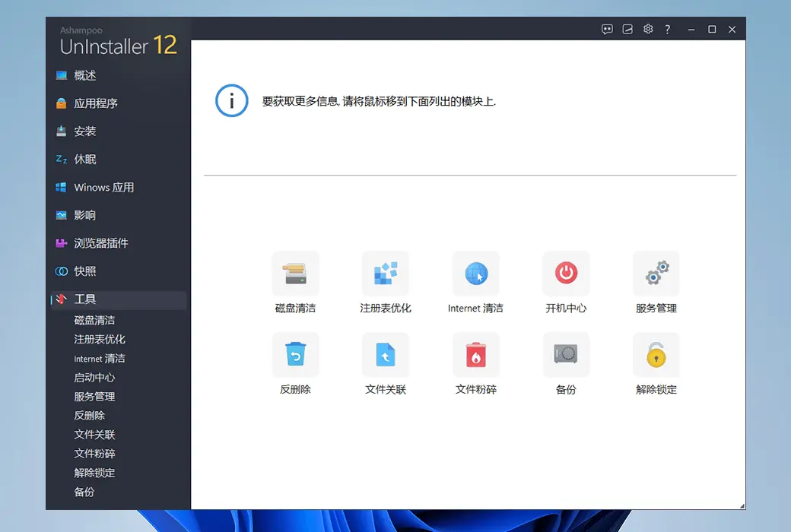Click the 反删除 label under tile

(296, 389)
